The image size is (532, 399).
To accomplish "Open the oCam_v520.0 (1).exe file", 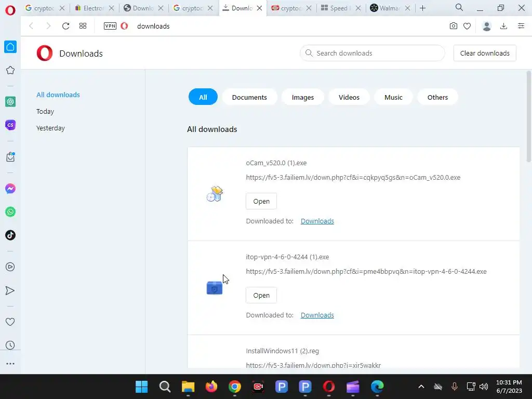I will pyautogui.click(x=261, y=201).
